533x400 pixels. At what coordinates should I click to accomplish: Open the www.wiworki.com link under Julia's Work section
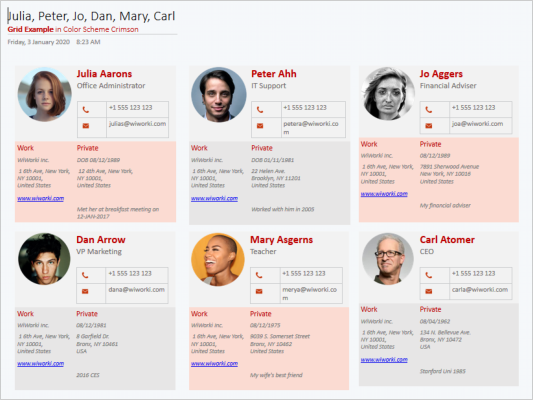coord(40,198)
